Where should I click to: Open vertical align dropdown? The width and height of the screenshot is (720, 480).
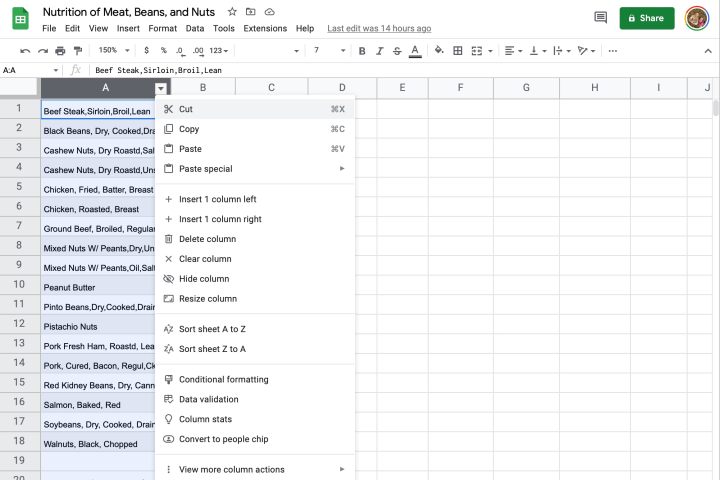[538, 51]
